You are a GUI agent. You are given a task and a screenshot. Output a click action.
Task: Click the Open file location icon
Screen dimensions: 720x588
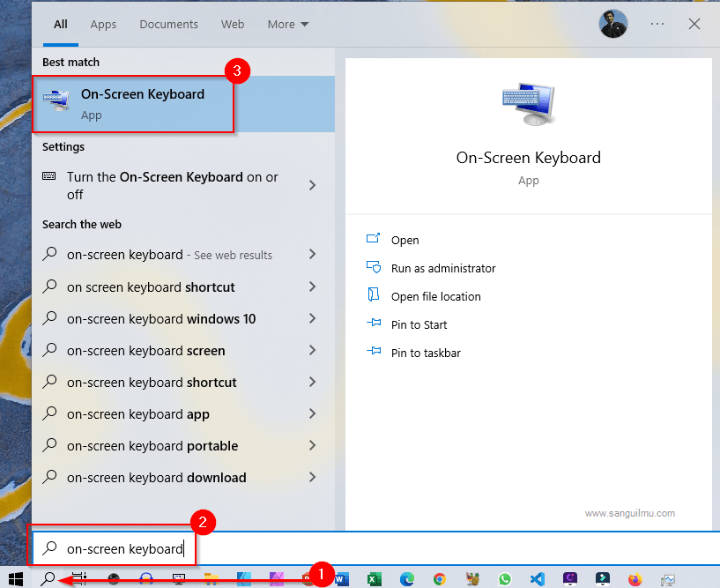374,294
